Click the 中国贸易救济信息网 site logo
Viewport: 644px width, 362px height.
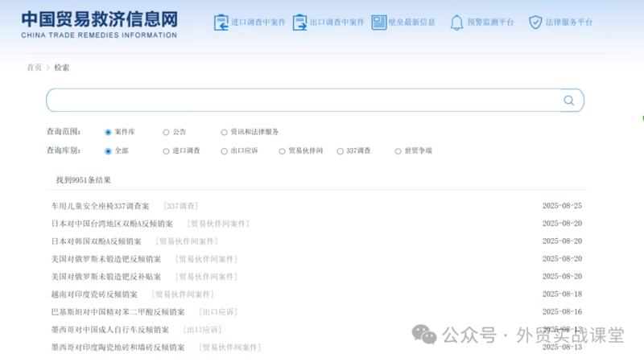[99, 24]
